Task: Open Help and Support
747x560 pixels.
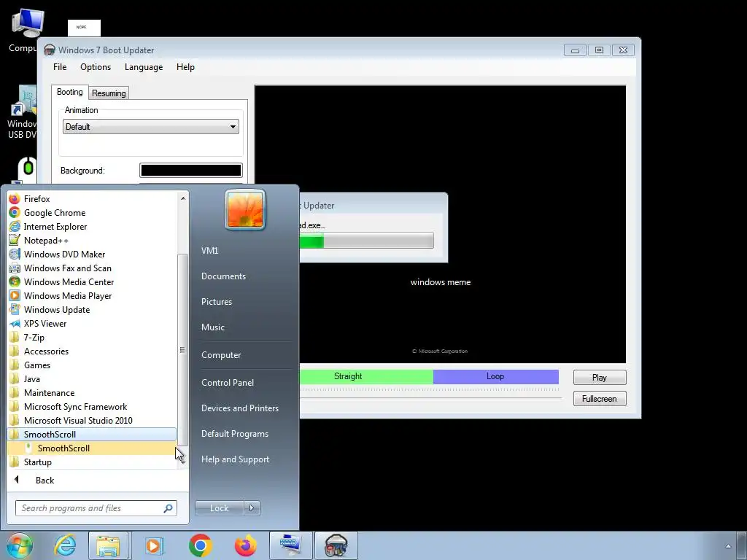Action: [235, 459]
